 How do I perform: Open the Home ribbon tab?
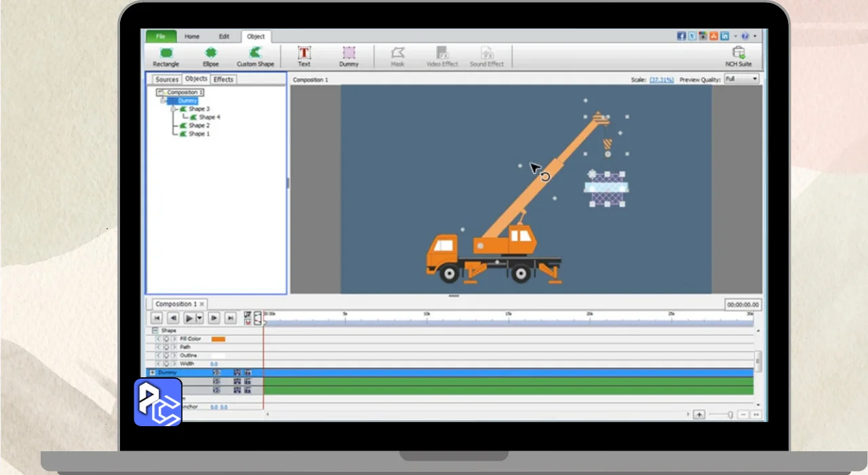coord(192,37)
